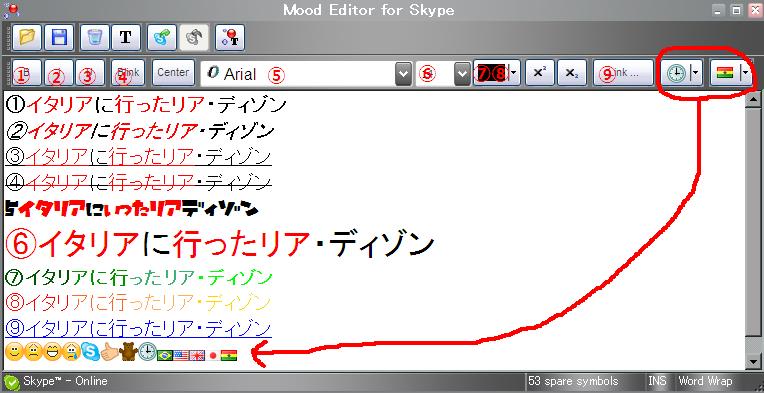Expand the font size dropdown arrow

point(462,74)
